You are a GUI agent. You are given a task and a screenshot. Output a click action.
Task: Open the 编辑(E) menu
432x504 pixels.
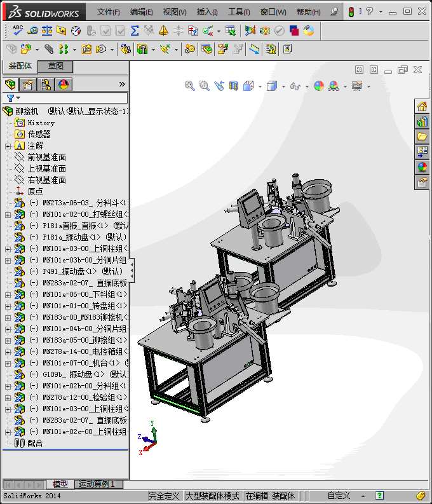point(141,12)
